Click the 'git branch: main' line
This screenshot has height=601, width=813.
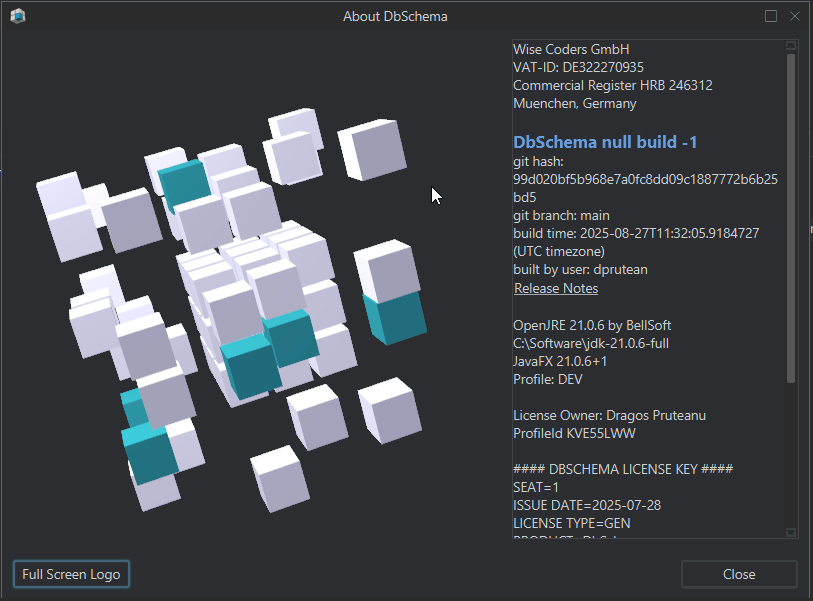pos(561,216)
